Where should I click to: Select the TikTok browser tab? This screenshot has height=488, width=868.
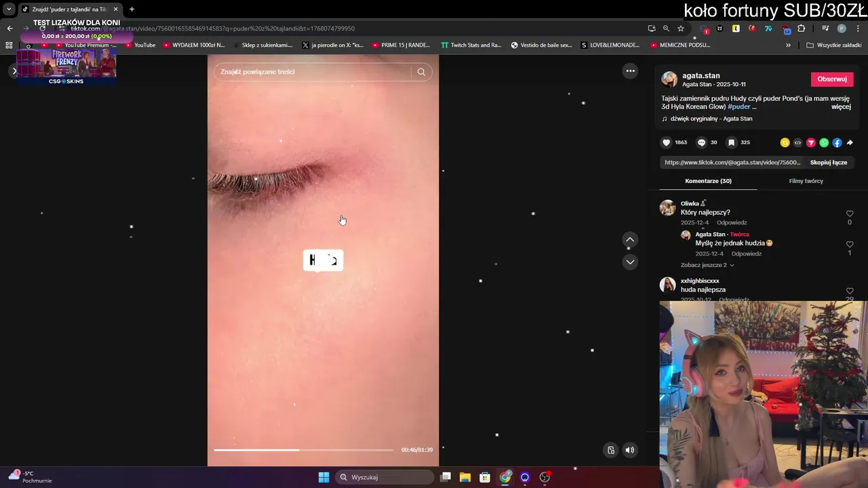click(x=70, y=9)
